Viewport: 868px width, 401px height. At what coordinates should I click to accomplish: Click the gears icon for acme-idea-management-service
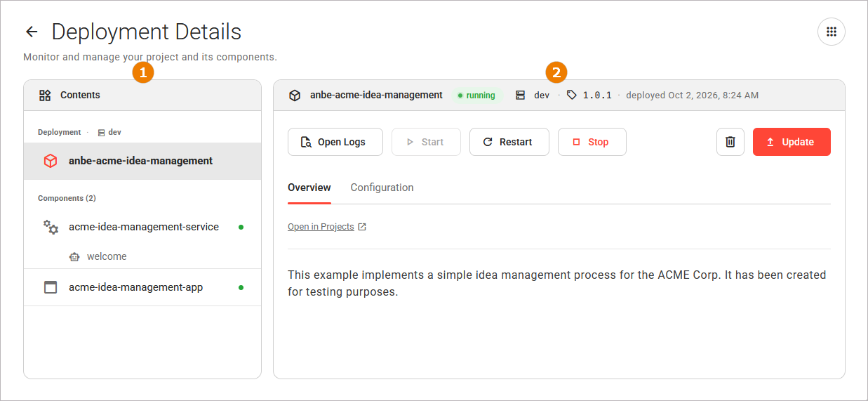51,227
